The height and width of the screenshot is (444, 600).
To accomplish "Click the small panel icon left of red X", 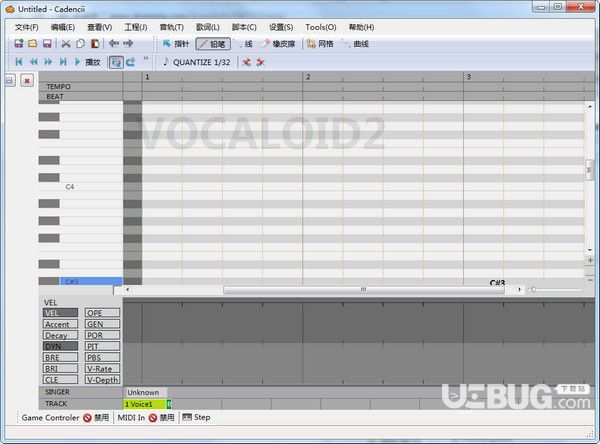I will pos(10,80).
